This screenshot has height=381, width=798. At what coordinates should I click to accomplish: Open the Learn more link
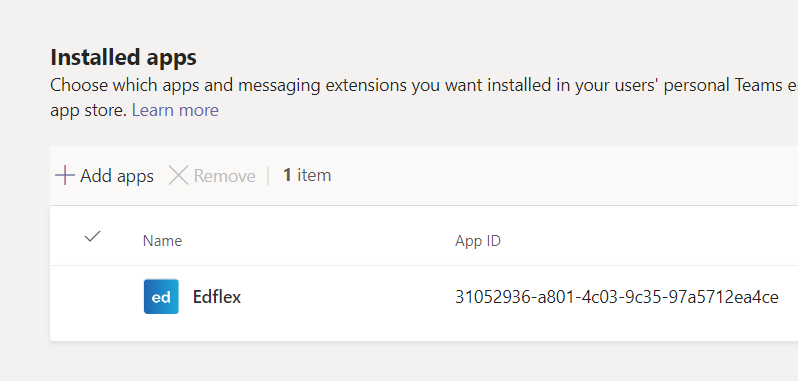[x=175, y=110]
